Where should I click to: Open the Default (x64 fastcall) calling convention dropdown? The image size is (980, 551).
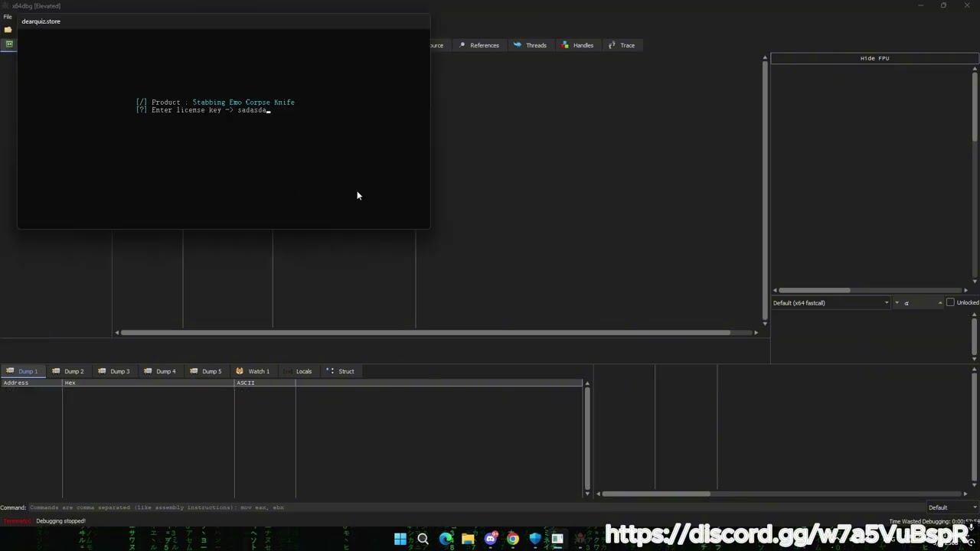tap(831, 303)
